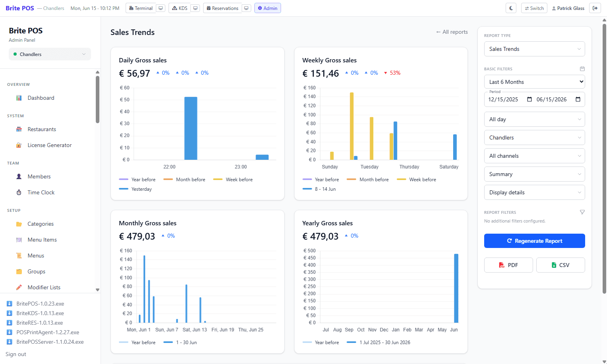This screenshot has width=607, height=364.
Task: Toggle 1 - 30 Jun legend in Monthly chart
Action: 180,343
